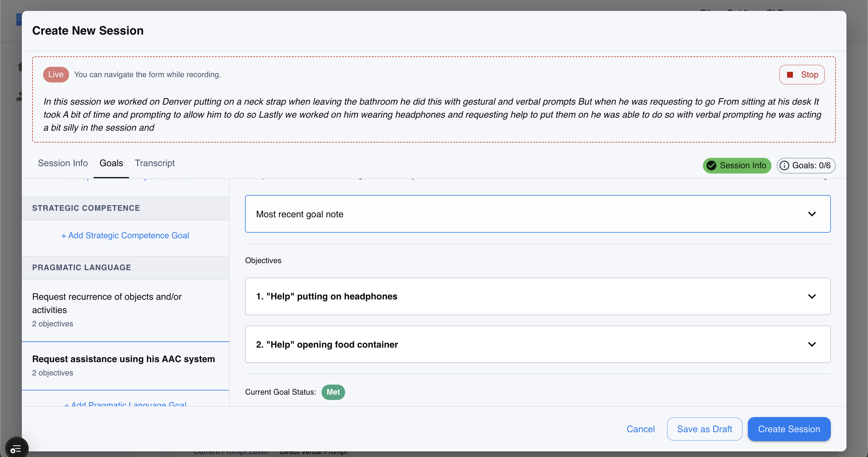This screenshot has width=868, height=457.
Task: Click Add Strategic Competence Goal link
Action: pyautogui.click(x=125, y=235)
